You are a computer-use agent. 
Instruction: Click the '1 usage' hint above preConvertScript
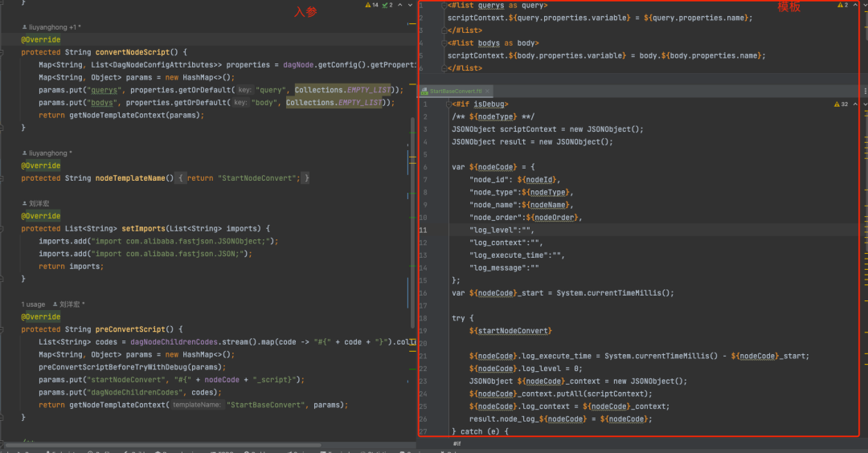tap(33, 304)
